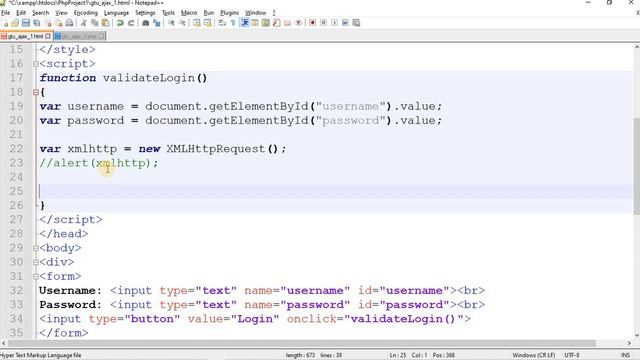Open the Settings menu
Image resolution: width=640 pixels, height=360 pixels.
point(145,13)
